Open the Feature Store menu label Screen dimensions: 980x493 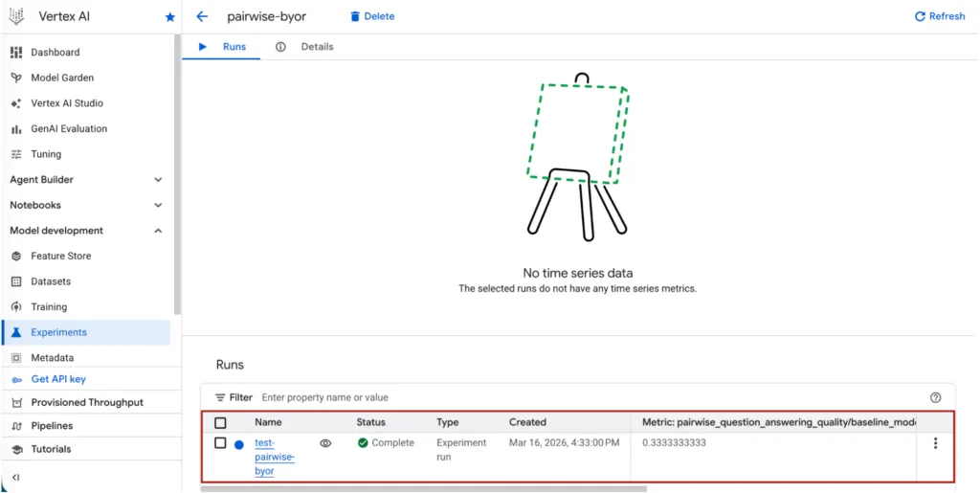point(61,257)
